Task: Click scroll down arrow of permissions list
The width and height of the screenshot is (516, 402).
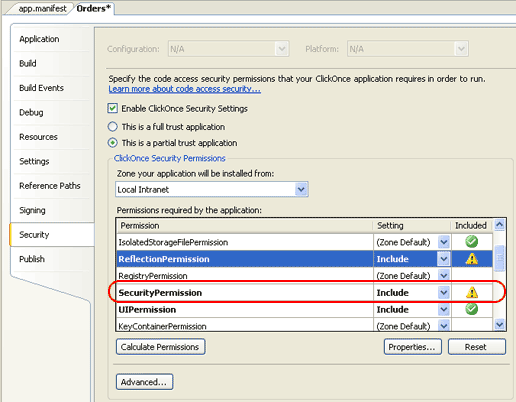Action: pyautogui.click(x=499, y=324)
